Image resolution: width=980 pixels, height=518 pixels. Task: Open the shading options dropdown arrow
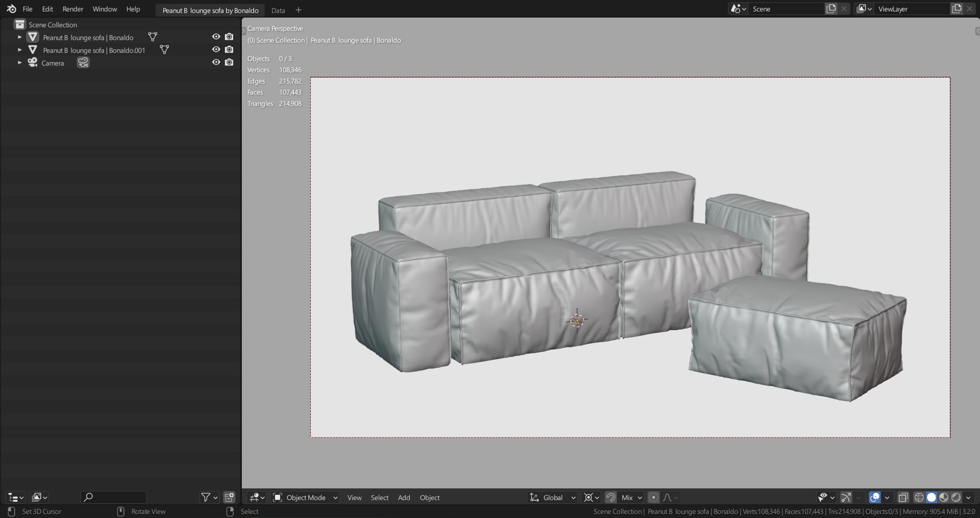[x=968, y=497]
